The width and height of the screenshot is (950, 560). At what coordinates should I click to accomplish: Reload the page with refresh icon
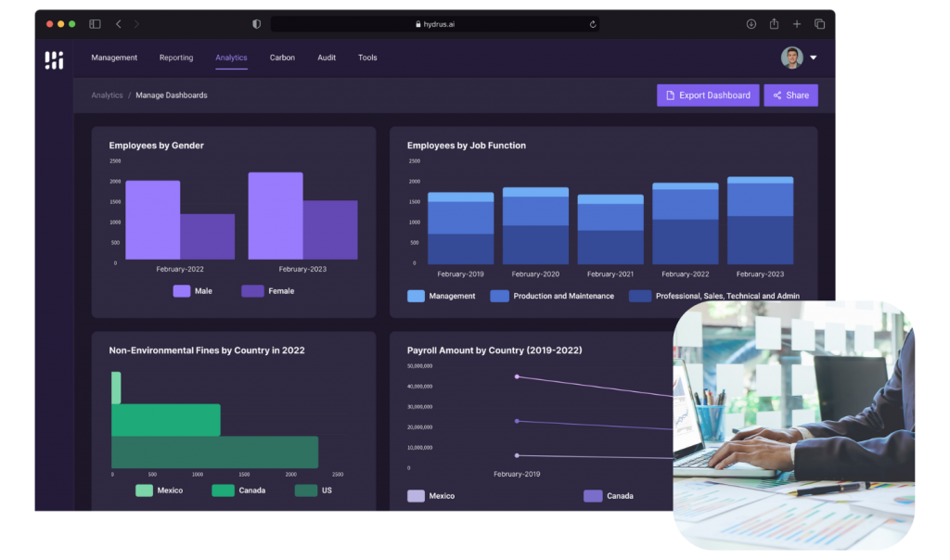tap(593, 24)
